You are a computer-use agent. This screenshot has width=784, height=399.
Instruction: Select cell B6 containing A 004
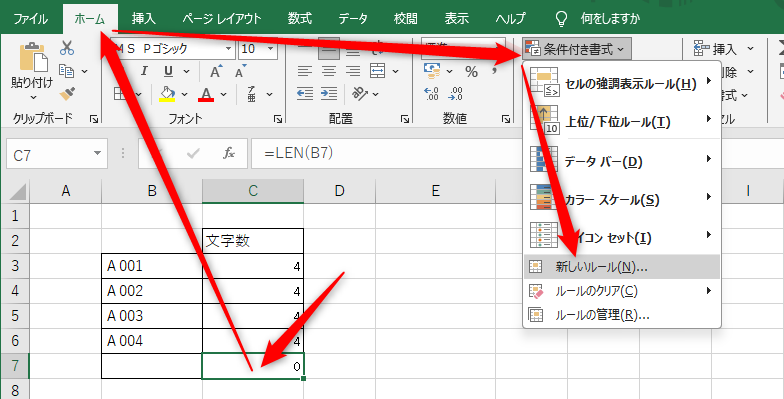click(x=152, y=341)
